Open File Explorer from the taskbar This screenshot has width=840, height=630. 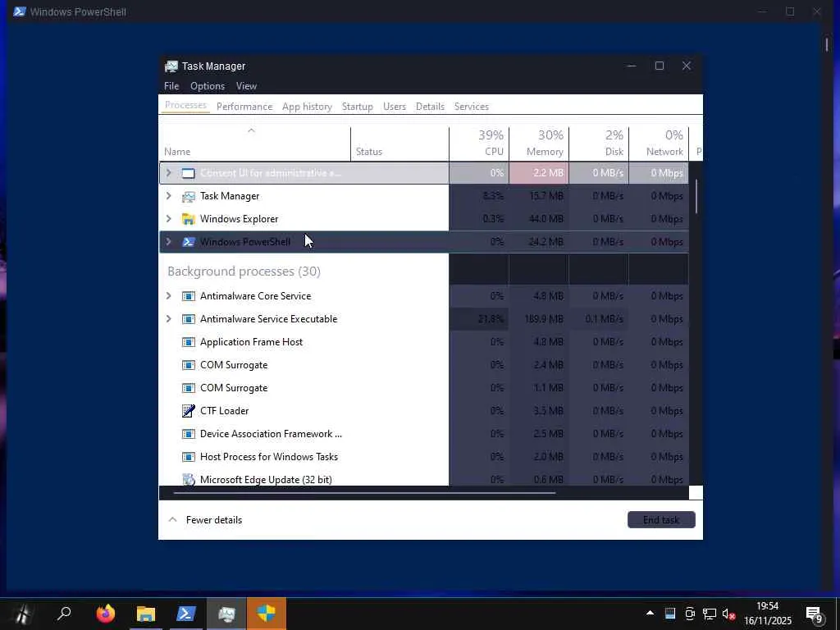[x=146, y=614]
